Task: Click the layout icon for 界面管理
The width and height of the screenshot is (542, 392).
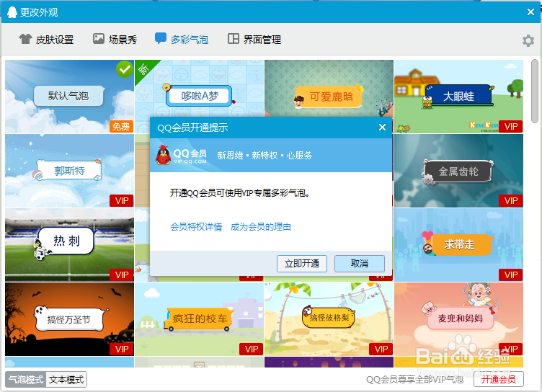Action: pyautogui.click(x=234, y=39)
